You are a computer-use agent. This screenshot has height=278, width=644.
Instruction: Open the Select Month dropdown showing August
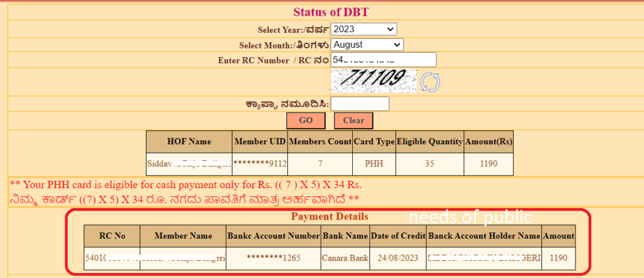tap(367, 45)
